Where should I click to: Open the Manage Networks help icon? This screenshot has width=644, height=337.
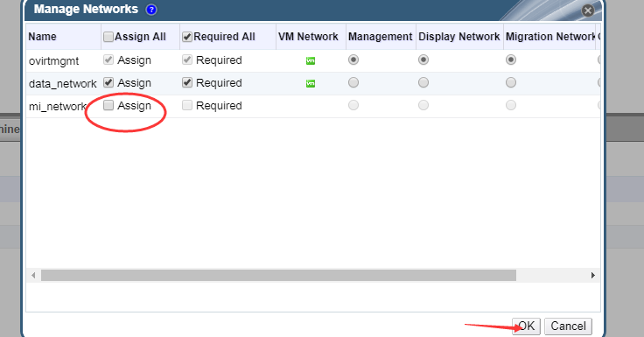pyautogui.click(x=151, y=10)
